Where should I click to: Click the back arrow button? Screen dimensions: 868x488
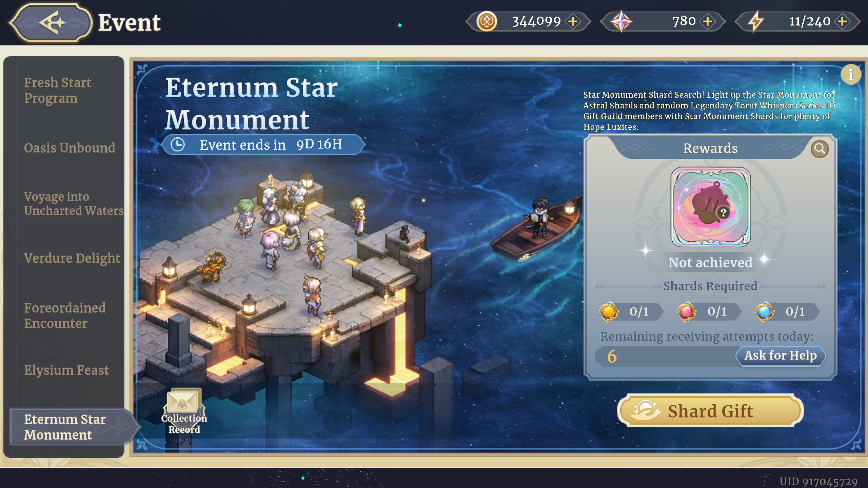(51, 23)
